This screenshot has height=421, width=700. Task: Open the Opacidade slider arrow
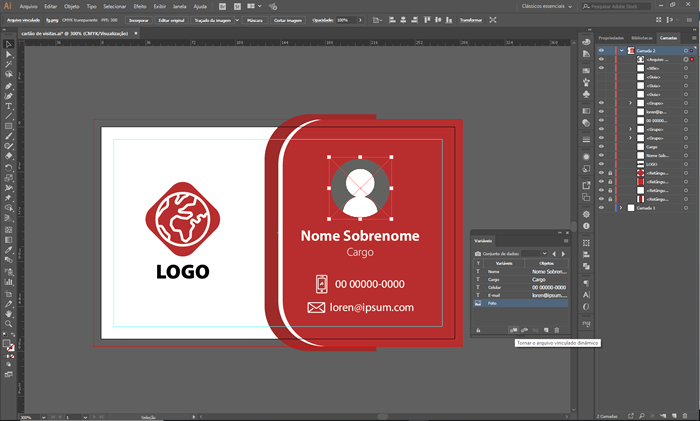[360, 20]
